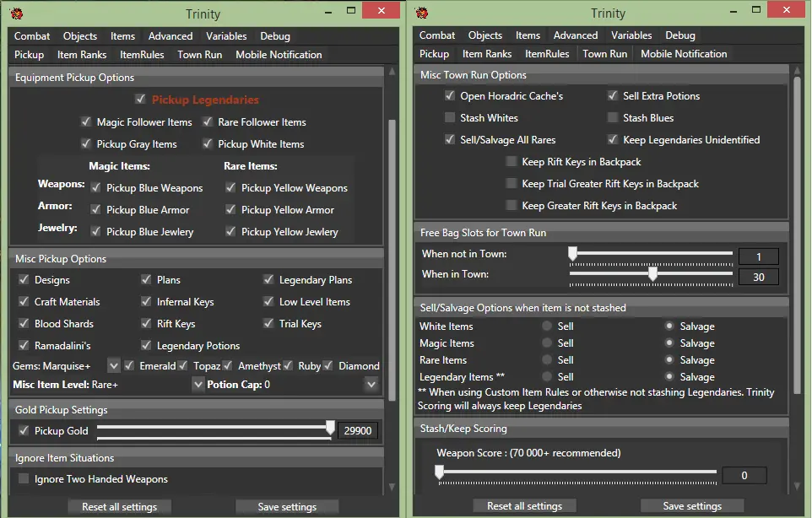This screenshot has height=518, width=812.
Task: Open the Potion Cap dropdown
Action: coord(371,385)
